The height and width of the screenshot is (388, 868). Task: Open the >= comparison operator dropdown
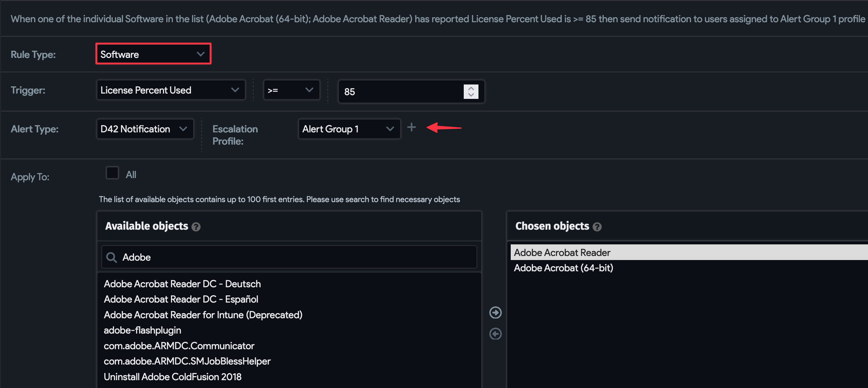(x=292, y=90)
